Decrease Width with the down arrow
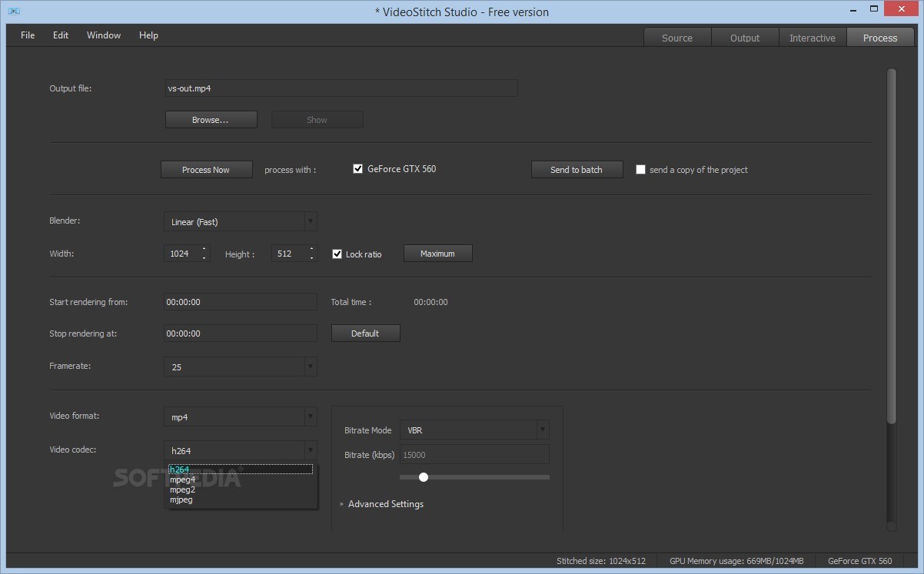924x574 pixels. (204, 258)
